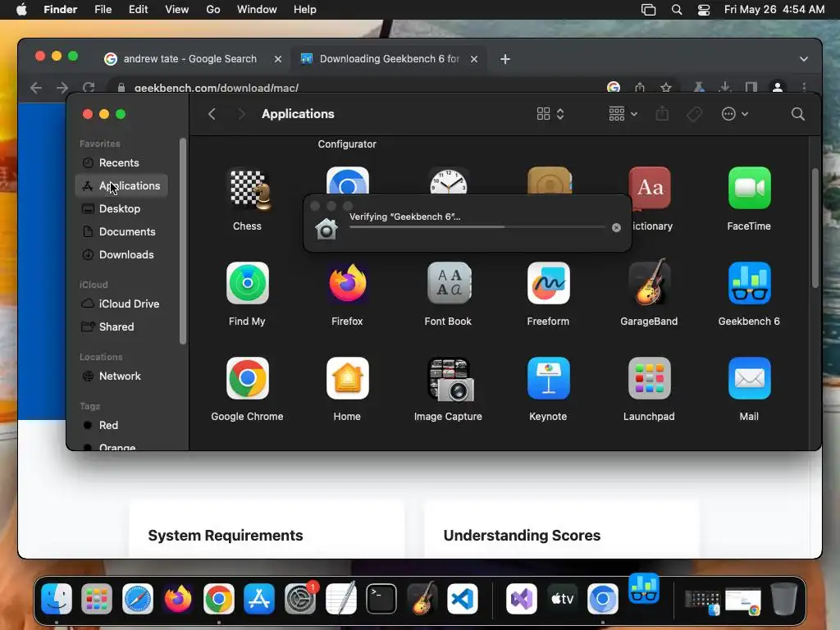Image resolution: width=840 pixels, height=630 pixels.
Task: Open the File menu
Action: [x=103, y=9]
